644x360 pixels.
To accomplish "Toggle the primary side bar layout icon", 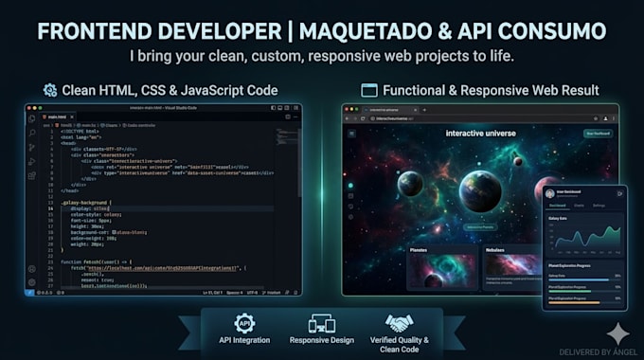I will [273, 108].
